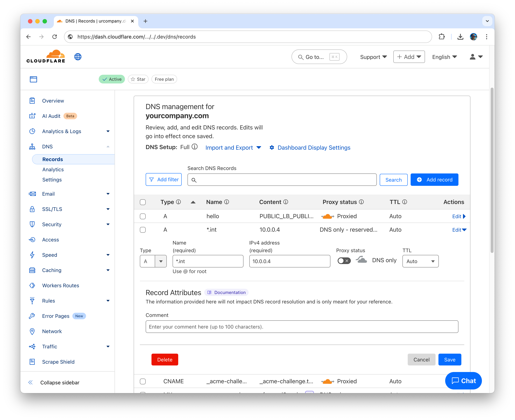Image resolution: width=515 pixels, height=420 pixels.
Task: Open the TTL Auto dropdown
Action: pyautogui.click(x=420, y=261)
